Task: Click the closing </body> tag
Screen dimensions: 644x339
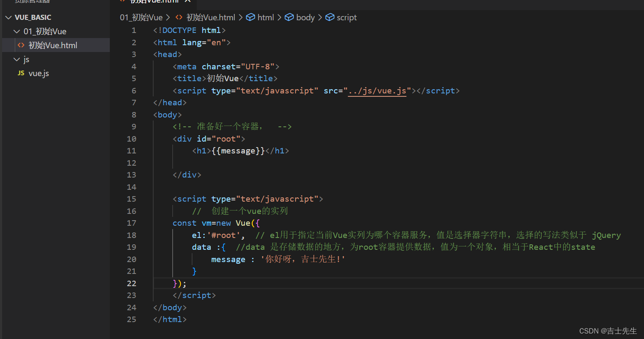Action: [170, 307]
